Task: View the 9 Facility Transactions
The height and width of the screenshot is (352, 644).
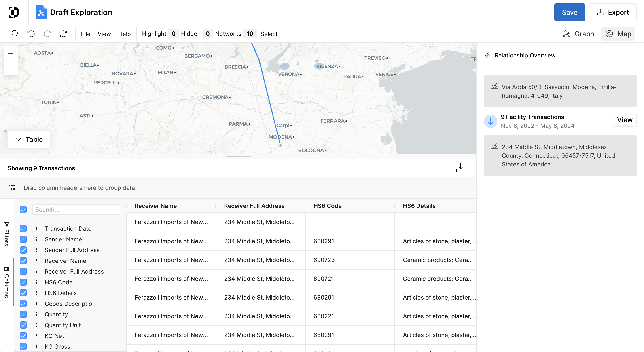Action: point(624,120)
